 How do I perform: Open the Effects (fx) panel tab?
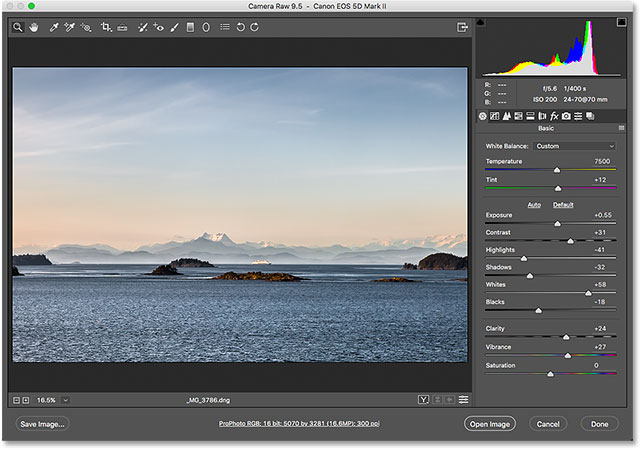554,116
